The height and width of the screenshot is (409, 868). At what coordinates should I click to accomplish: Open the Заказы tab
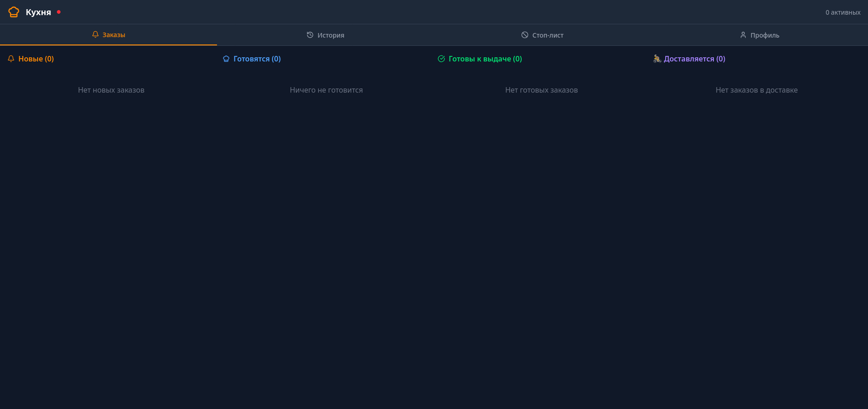click(x=108, y=35)
